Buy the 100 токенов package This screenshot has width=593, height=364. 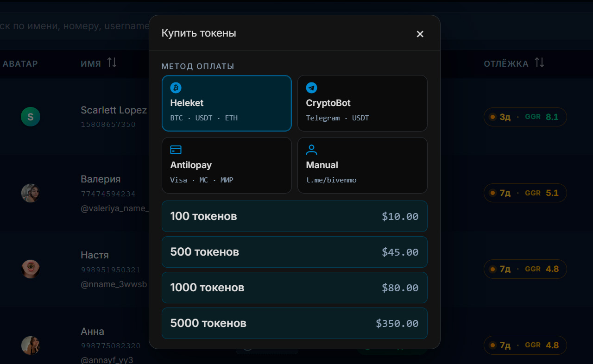295,216
